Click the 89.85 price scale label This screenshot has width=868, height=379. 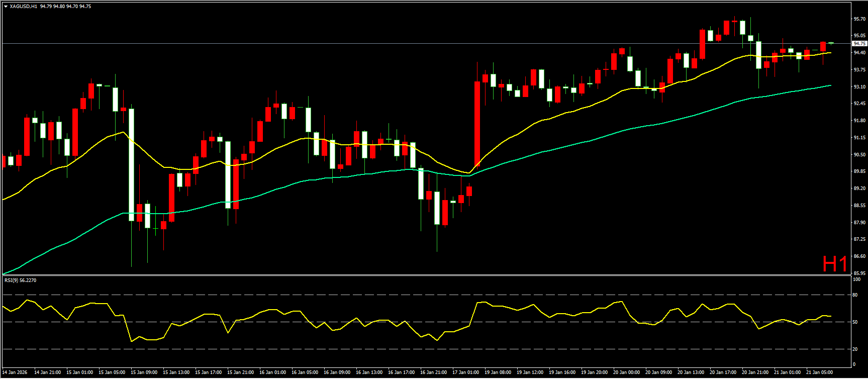859,171
